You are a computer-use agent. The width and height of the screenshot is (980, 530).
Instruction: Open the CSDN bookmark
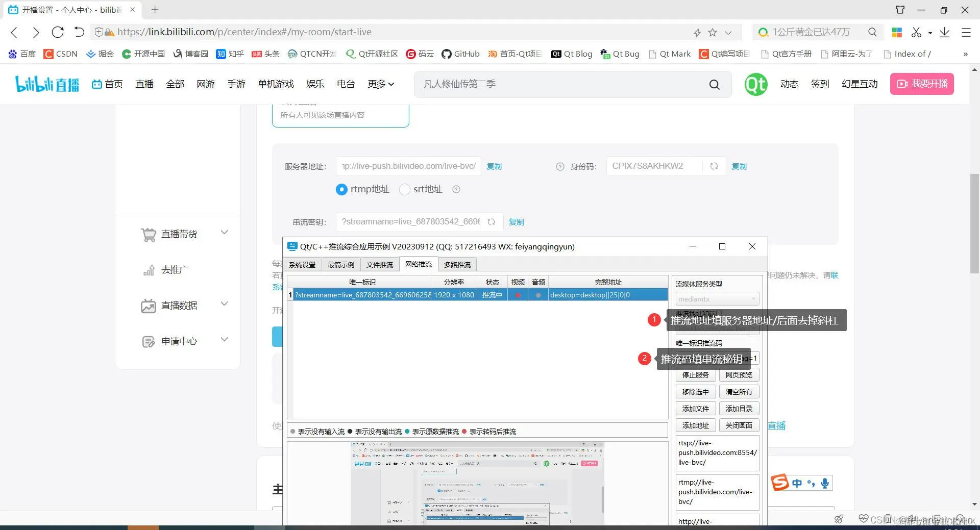(61, 54)
